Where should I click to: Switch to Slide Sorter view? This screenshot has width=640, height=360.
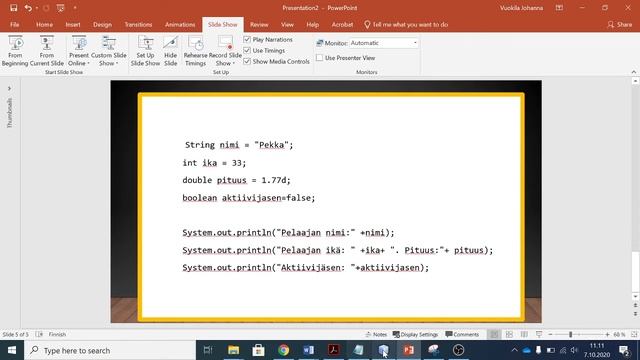tap(509, 334)
